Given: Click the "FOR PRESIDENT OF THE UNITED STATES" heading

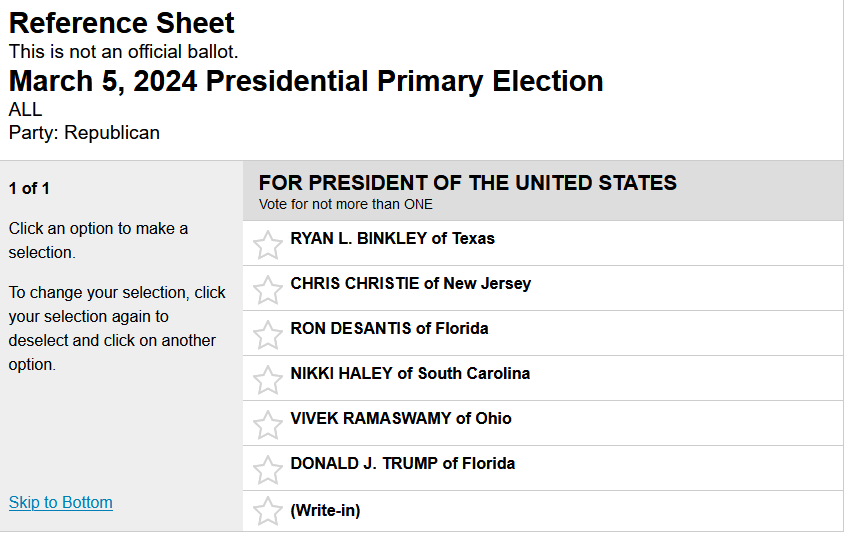Looking at the screenshot, I should point(467,183).
